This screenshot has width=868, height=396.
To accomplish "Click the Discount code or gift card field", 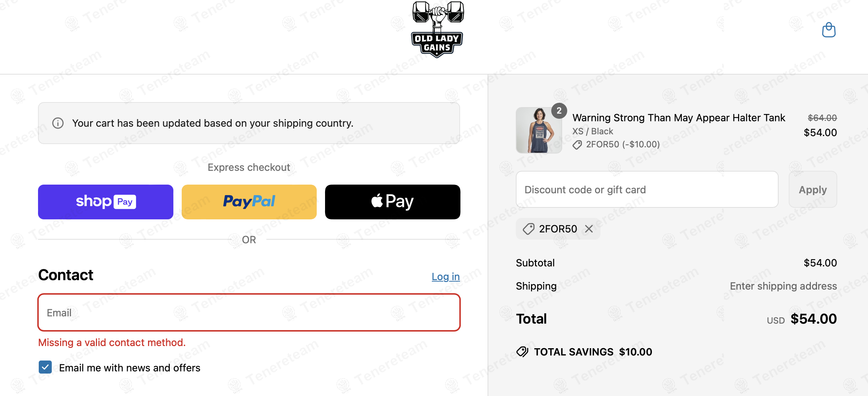I will (x=646, y=189).
